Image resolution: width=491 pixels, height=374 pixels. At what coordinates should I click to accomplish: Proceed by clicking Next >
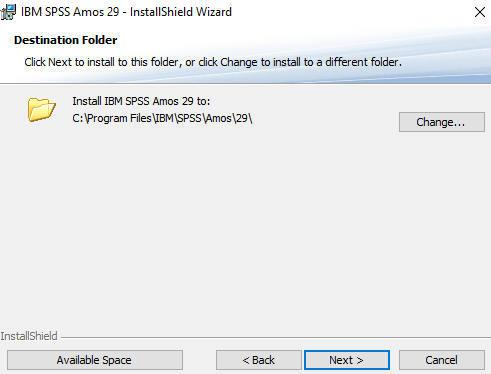tap(347, 360)
